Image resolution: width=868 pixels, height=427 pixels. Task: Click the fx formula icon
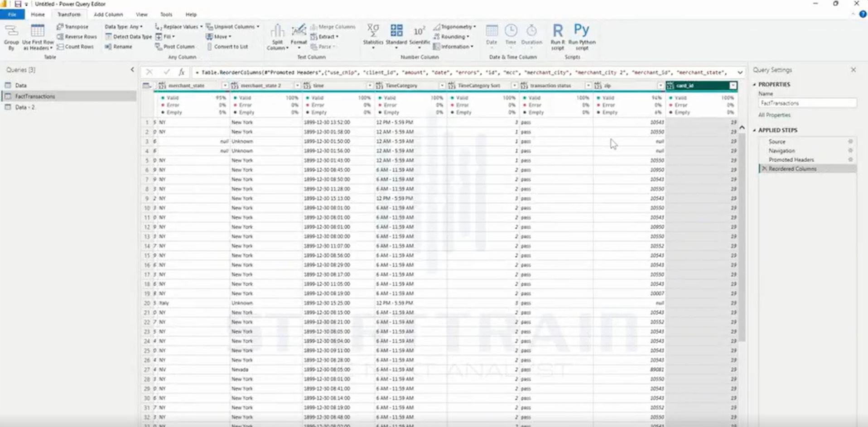181,72
